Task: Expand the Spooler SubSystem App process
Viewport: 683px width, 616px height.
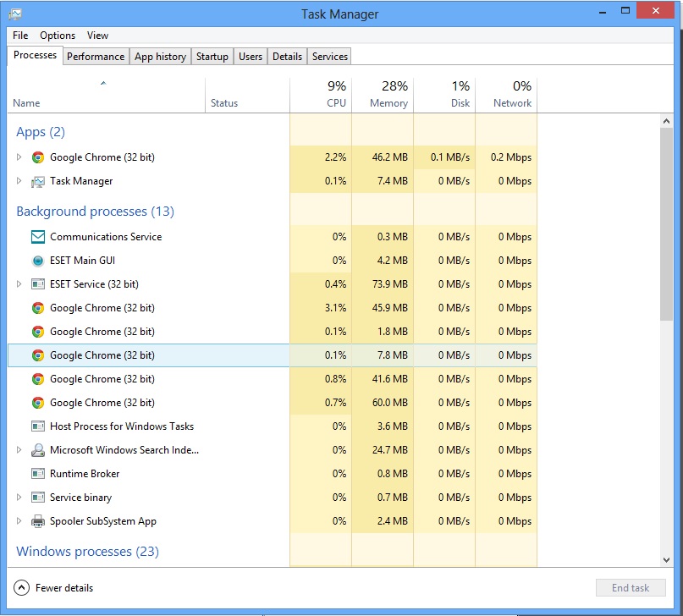Action: (19, 520)
